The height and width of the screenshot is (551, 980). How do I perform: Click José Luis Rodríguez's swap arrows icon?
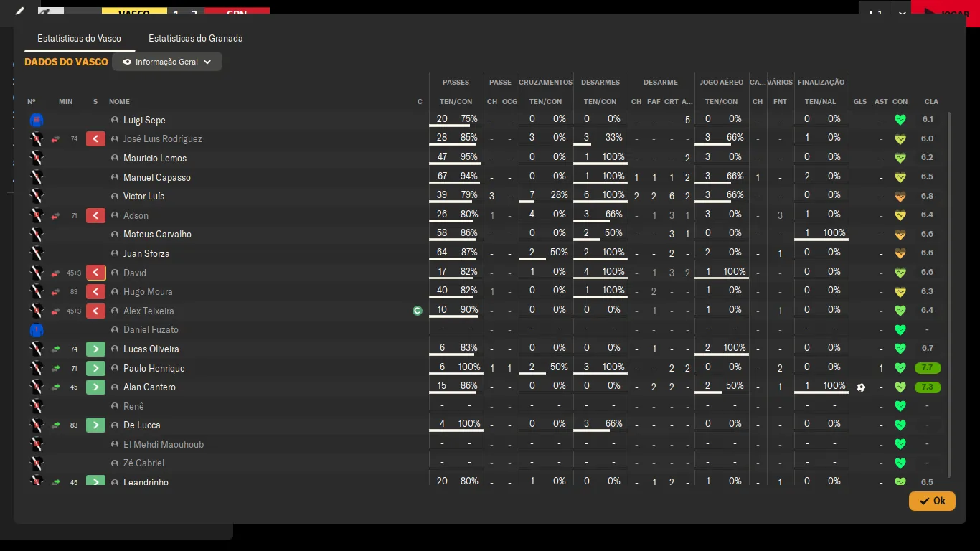[55, 139]
